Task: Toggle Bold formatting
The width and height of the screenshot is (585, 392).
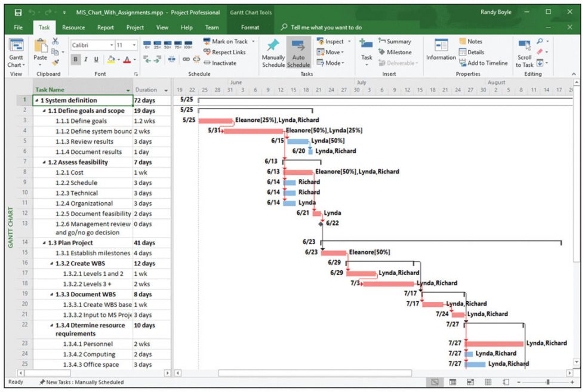Action: pyautogui.click(x=76, y=59)
